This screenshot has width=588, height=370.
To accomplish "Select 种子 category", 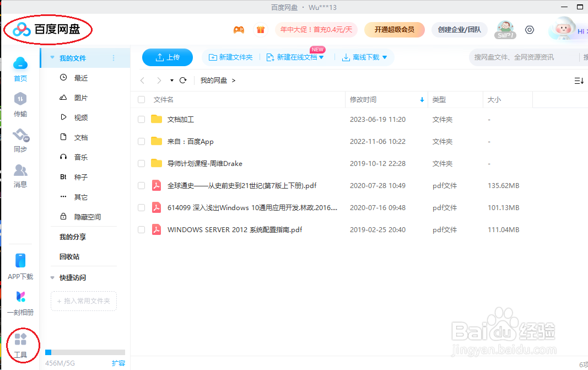I will (81, 177).
